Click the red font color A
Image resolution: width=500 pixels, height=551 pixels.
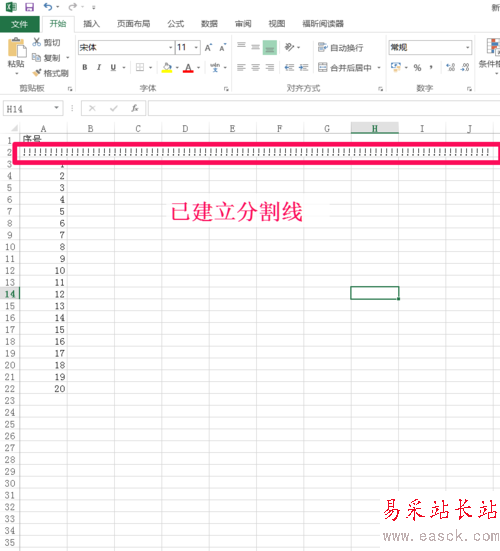tap(188, 67)
